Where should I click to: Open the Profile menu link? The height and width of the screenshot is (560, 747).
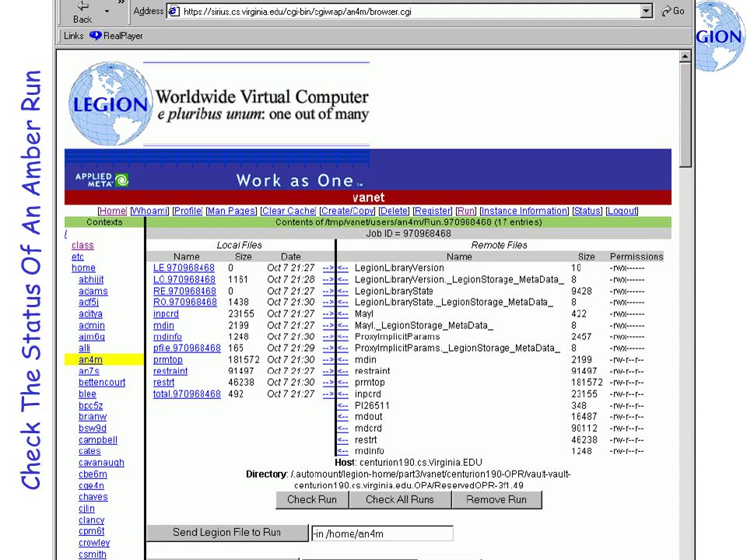click(188, 211)
